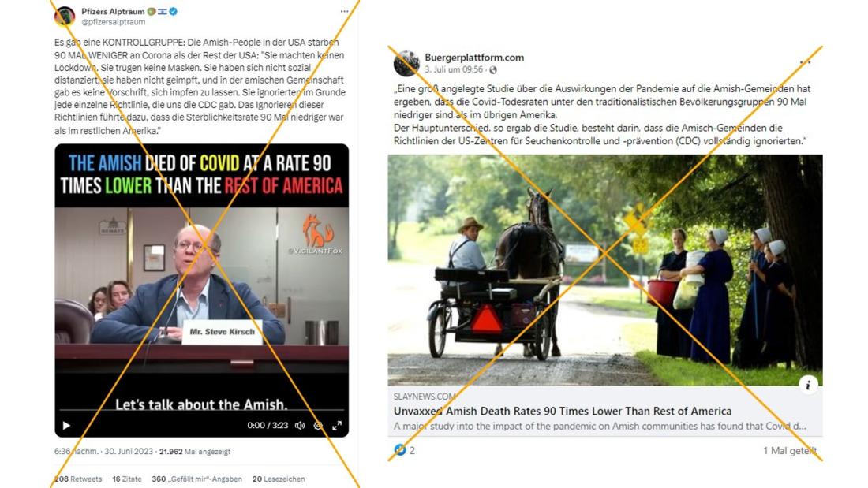Open video settings gear icon
The width and height of the screenshot is (868, 488).
pos(318,426)
